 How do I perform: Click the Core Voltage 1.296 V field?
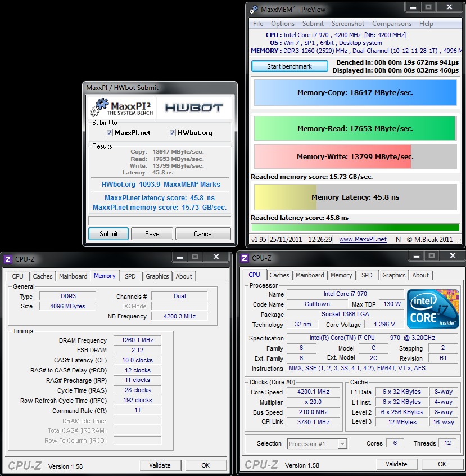(384, 324)
